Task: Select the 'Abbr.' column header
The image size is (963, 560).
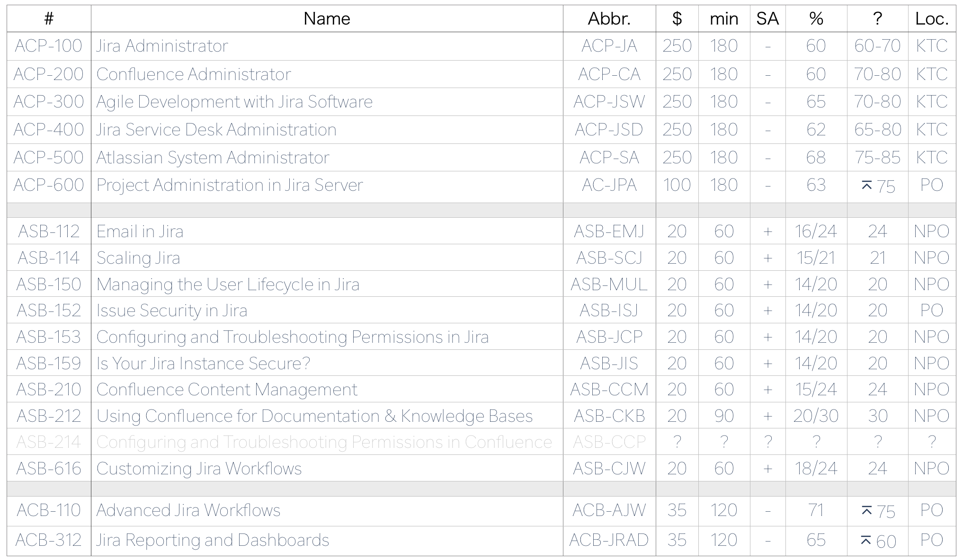Action: (609, 19)
